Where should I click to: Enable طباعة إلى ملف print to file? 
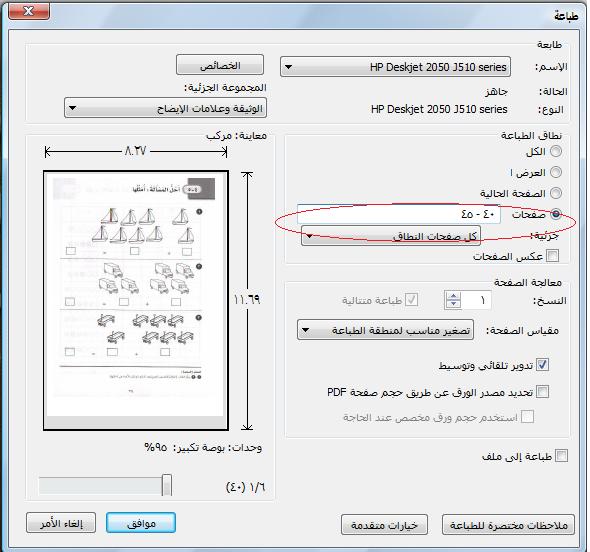pyautogui.click(x=561, y=456)
